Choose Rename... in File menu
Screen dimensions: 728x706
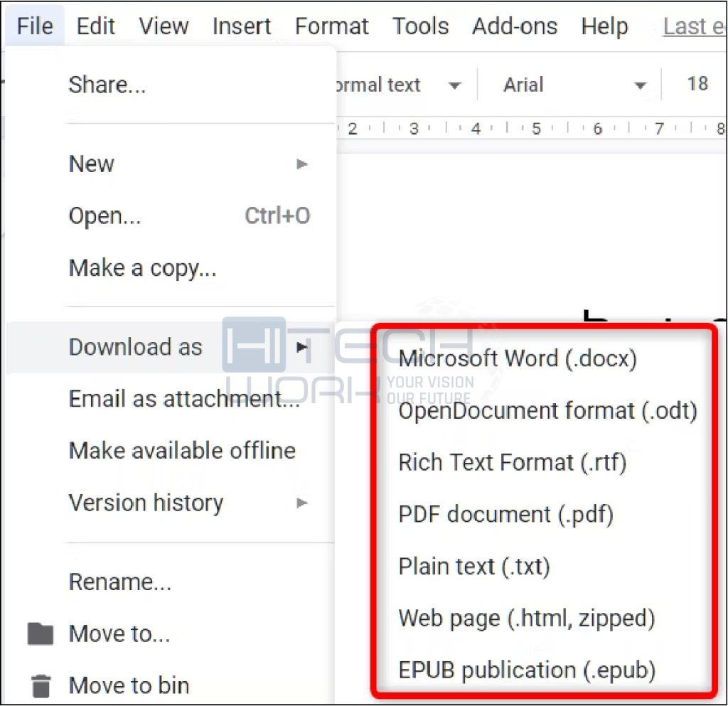(x=171, y=582)
